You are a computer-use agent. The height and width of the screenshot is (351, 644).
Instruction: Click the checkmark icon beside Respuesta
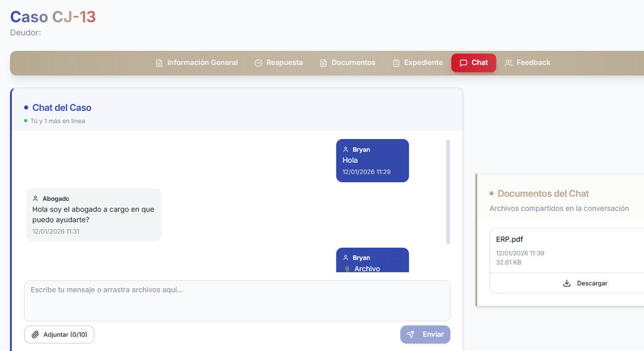[258, 63]
